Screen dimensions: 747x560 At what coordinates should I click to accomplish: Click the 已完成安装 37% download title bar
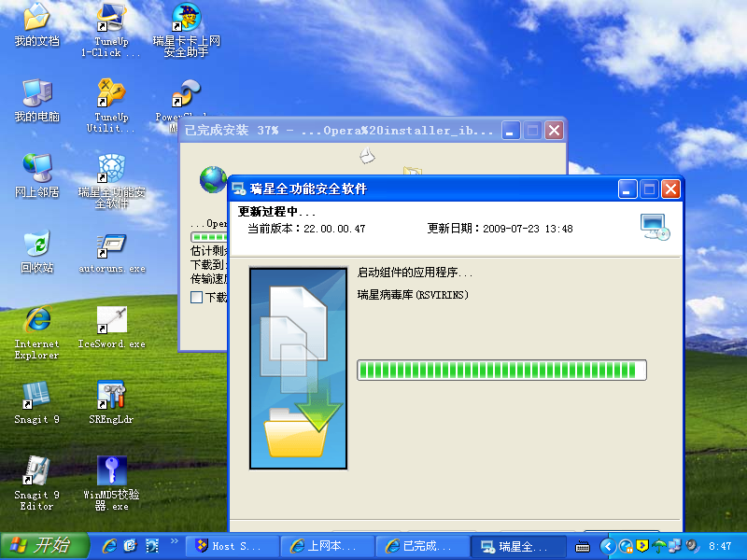pyautogui.click(x=338, y=130)
